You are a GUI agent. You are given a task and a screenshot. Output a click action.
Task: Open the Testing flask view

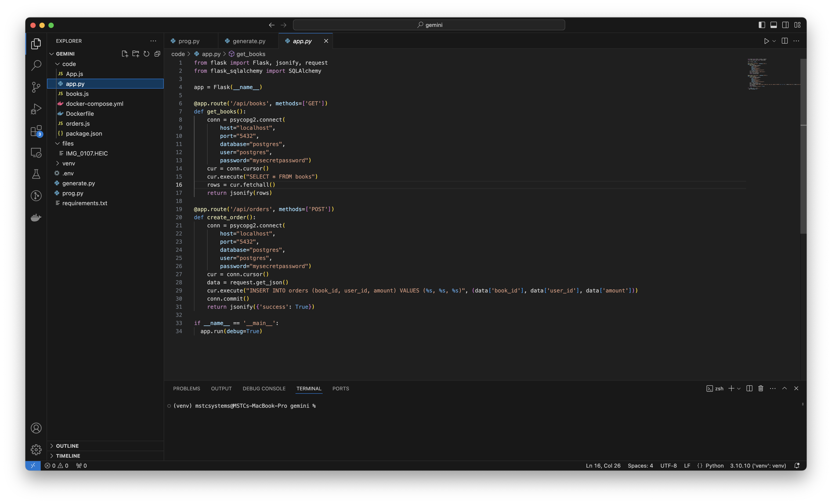tap(36, 174)
